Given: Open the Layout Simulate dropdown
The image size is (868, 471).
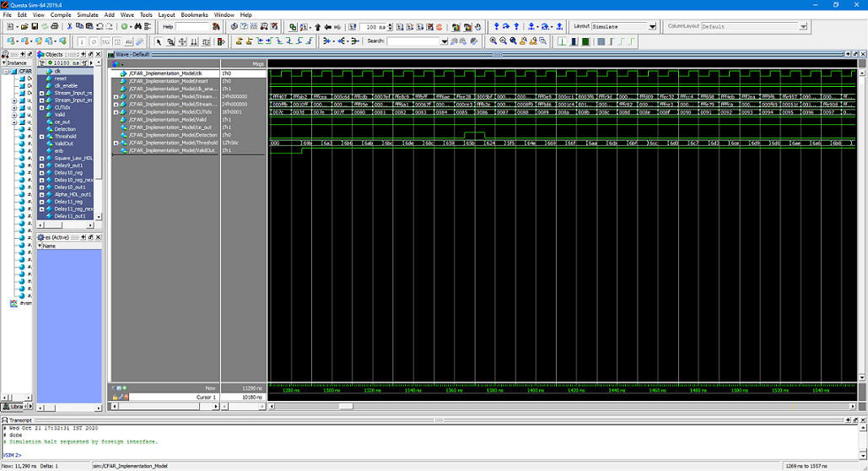Looking at the screenshot, I should point(652,27).
